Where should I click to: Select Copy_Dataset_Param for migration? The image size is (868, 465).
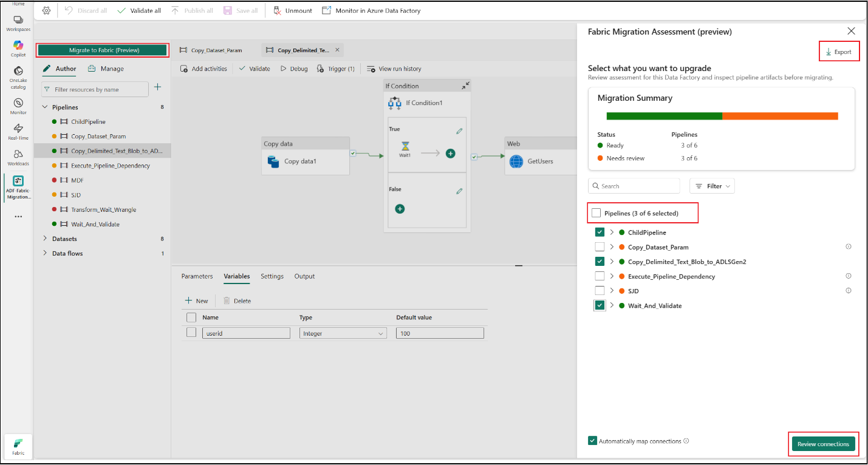600,246
